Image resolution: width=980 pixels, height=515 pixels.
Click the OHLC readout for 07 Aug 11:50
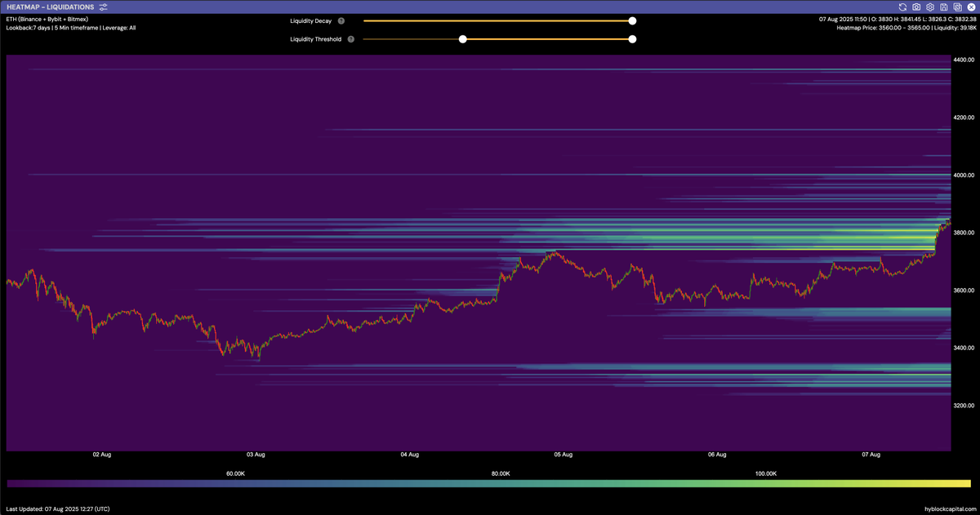(896, 19)
